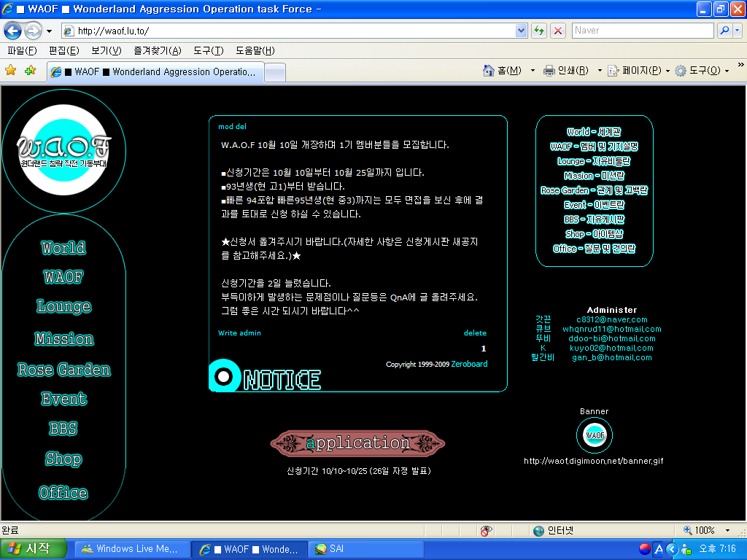Open the World section in sidebar
This screenshot has width=747, height=560.
click(64, 248)
